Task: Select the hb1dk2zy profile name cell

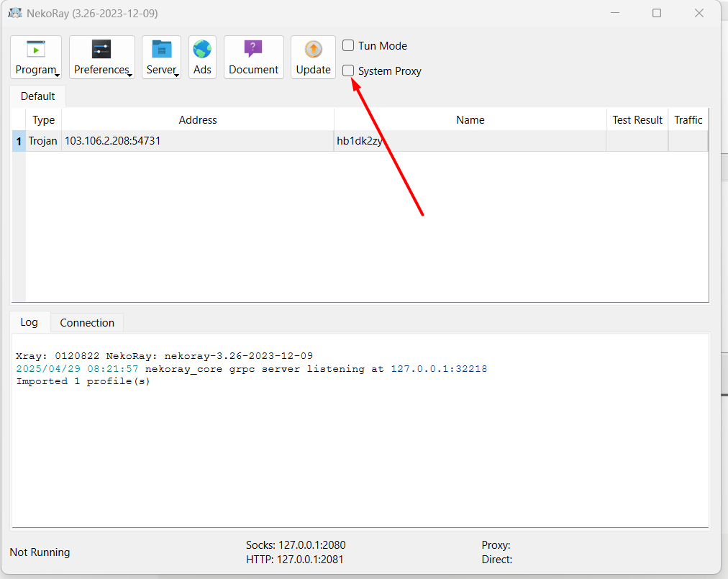Action: tap(470, 141)
